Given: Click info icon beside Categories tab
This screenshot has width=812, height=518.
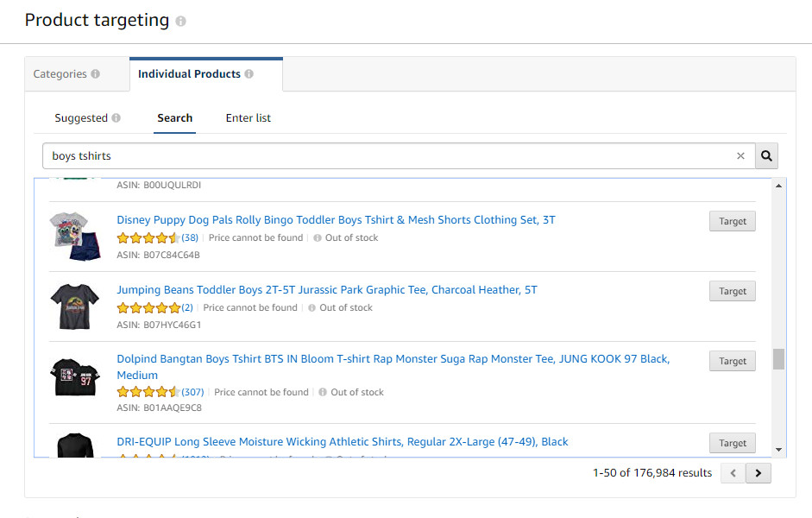Looking at the screenshot, I should (x=96, y=74).
